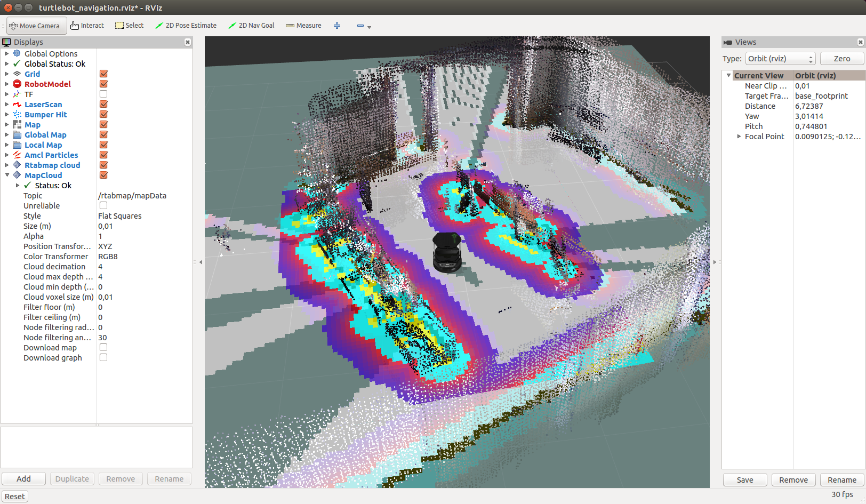Activate 2D Nav Goal tool
Viewport: 866px width, 504px height.
251,26
